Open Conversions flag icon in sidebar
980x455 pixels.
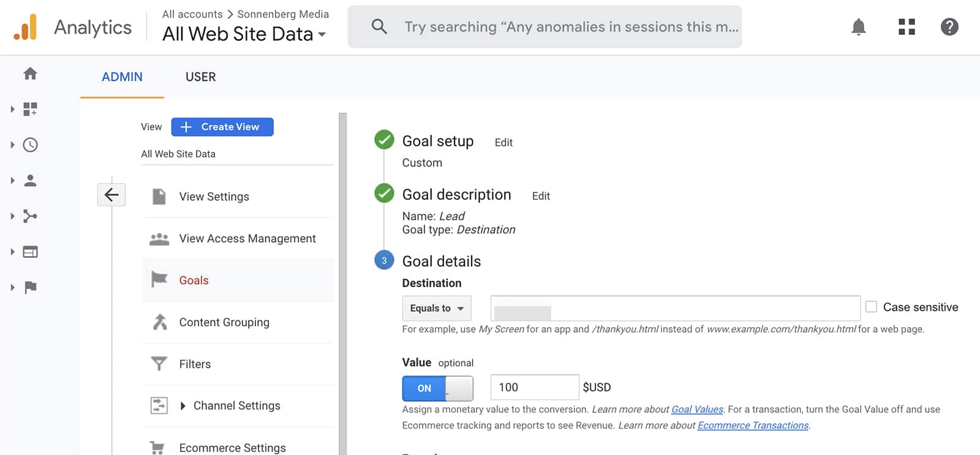point(30,287)
